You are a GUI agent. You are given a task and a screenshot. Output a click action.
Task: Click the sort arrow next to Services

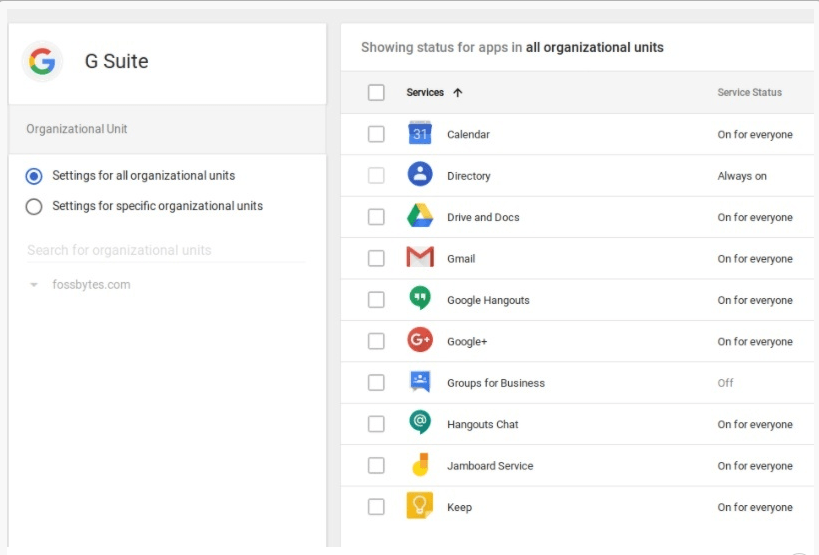point(458,92)
